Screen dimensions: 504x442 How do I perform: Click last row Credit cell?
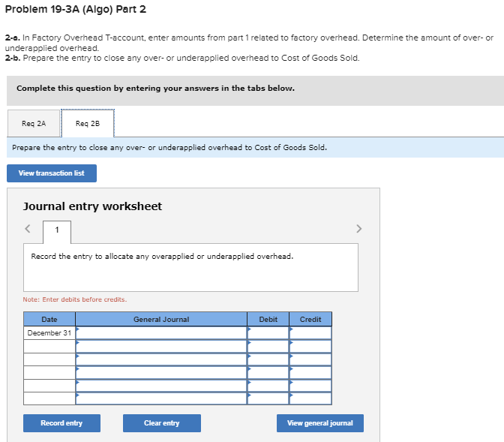pos(310,398)
